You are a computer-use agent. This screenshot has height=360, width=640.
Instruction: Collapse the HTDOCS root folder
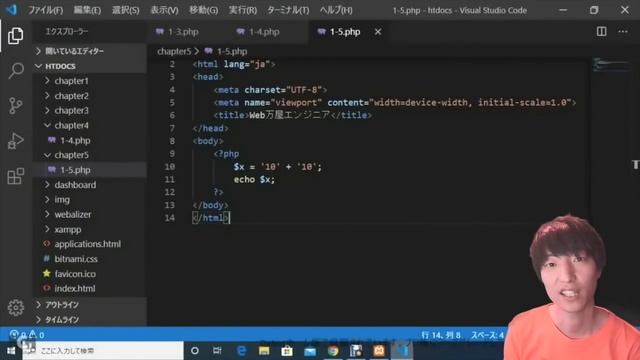[90, 66]
